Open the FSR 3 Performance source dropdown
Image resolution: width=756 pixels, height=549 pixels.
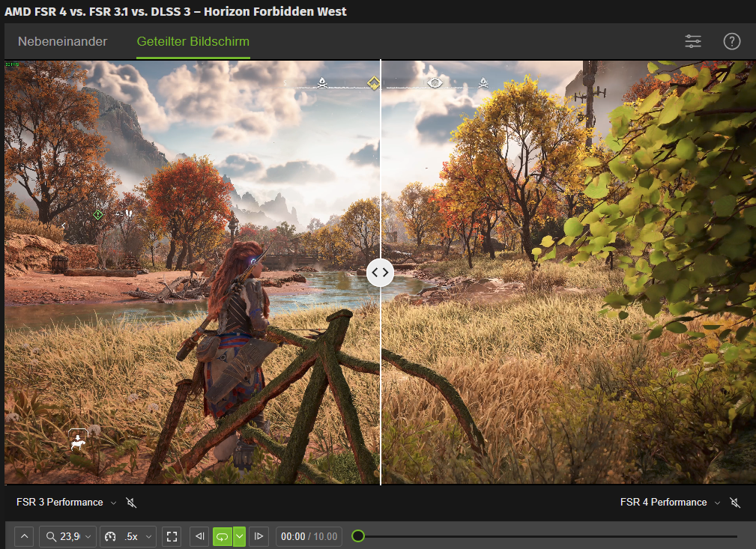coord(66,503)
